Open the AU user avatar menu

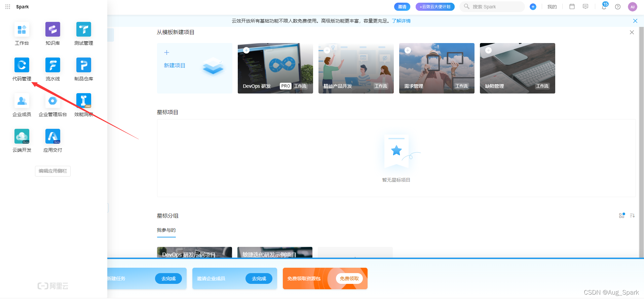pos(633,7)
